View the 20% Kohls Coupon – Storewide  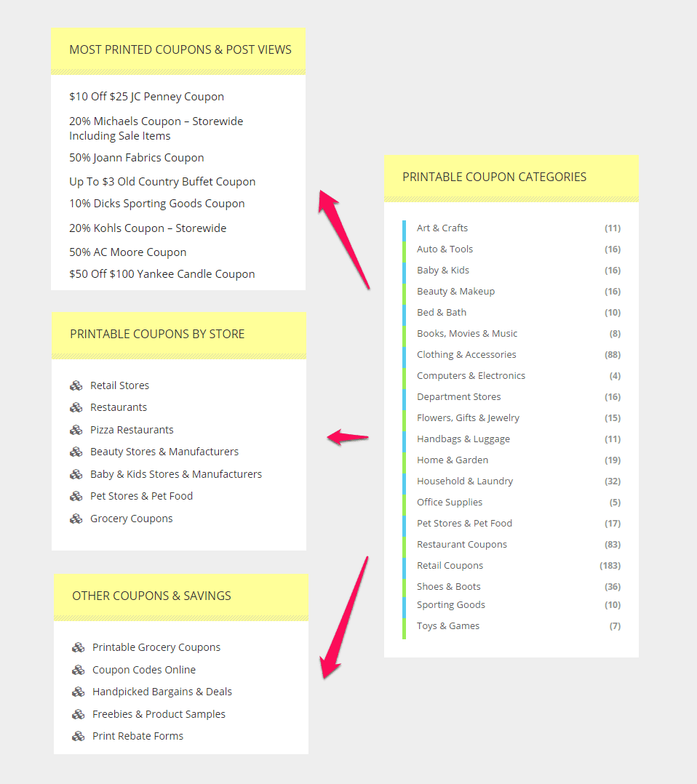(x=148, y=228)
